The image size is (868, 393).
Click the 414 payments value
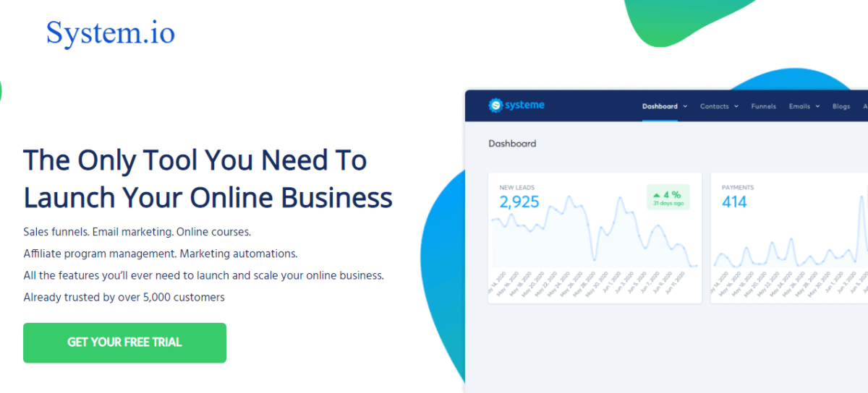coord(734,202)
